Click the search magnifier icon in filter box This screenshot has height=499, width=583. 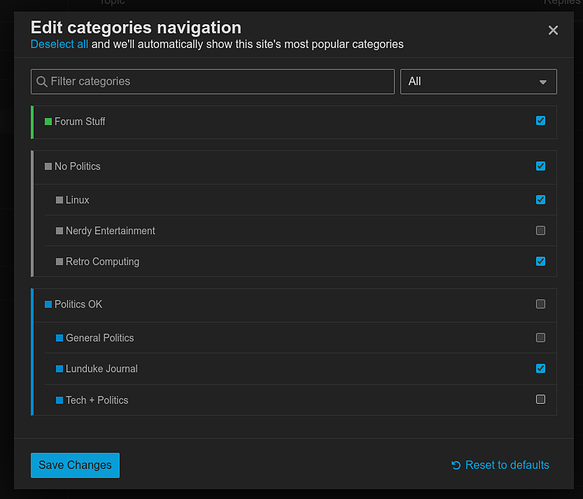[42, 82]
